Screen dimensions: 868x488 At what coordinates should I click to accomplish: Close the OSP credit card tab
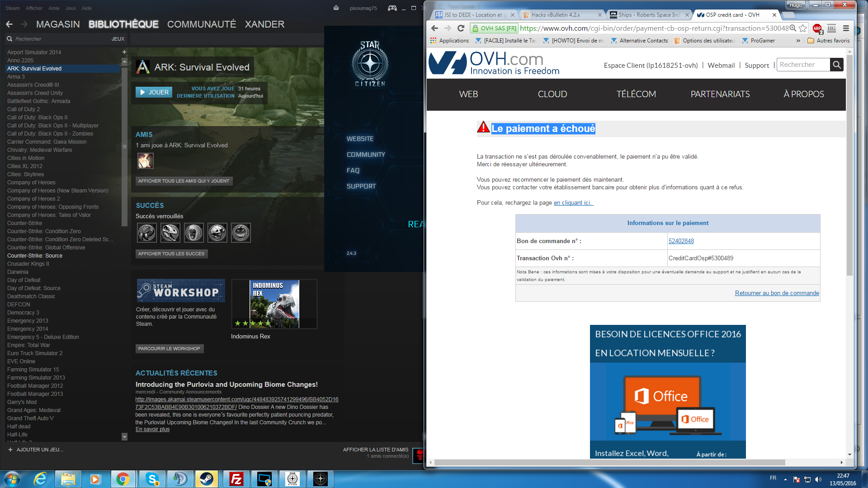(x=774, y=15)
